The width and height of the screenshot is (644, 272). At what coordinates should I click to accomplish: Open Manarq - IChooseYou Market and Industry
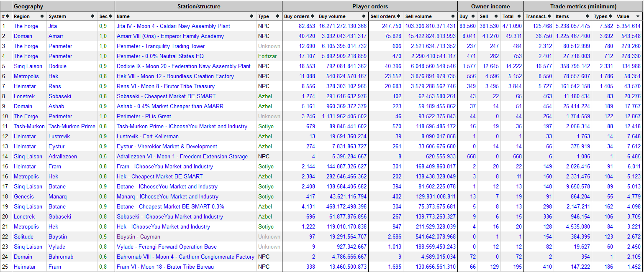(167, 196)
